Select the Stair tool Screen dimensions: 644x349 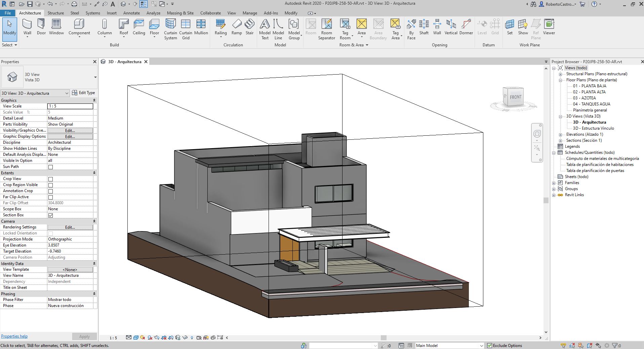[249, 27]
